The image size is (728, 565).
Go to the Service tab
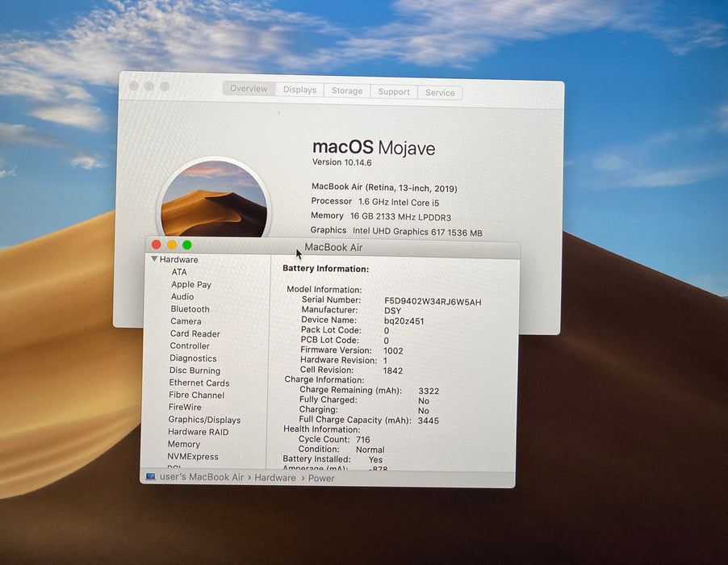(x=440, y=92)
